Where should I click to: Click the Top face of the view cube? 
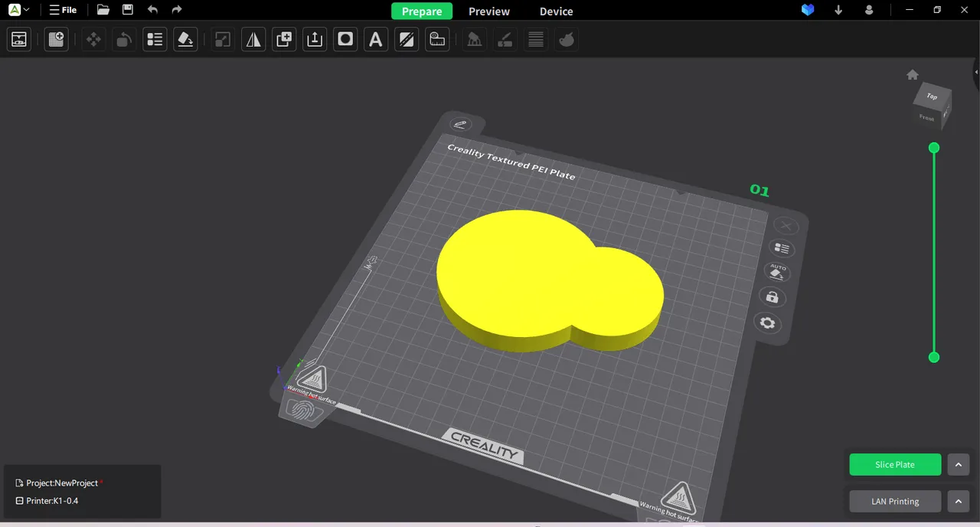932,97
